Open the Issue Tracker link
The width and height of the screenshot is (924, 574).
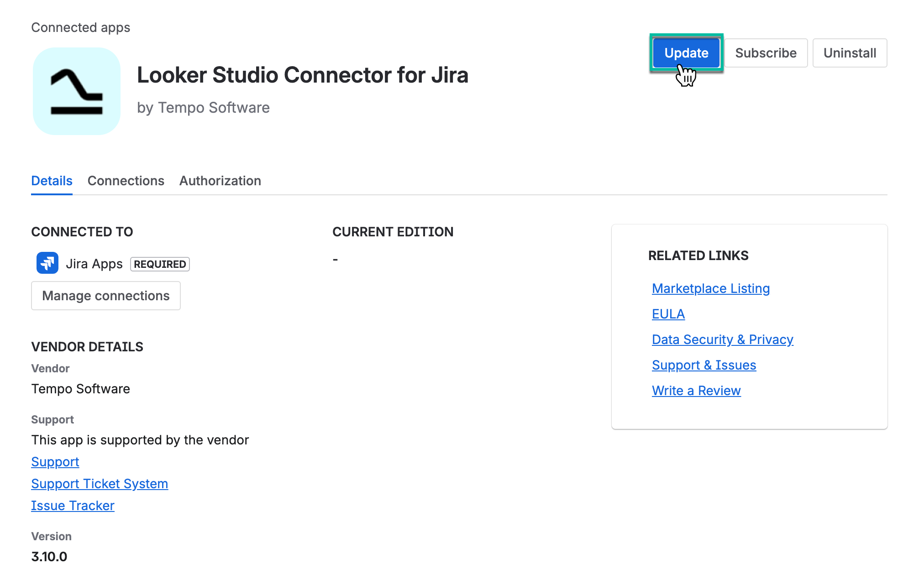[x=73, y=506]
